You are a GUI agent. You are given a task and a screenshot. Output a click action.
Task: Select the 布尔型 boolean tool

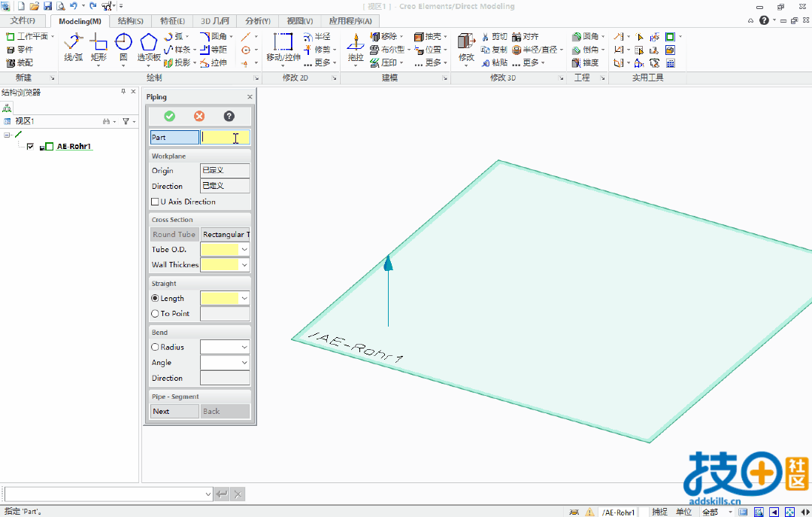388,50
